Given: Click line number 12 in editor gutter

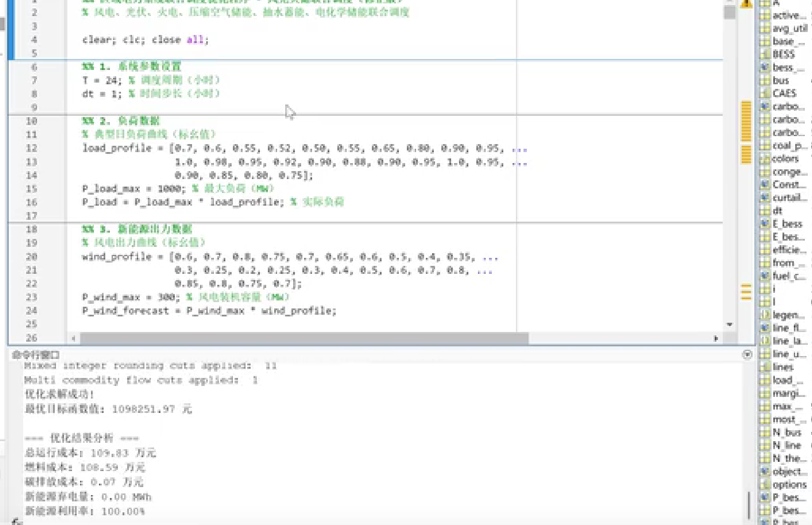Looking at the screenshot, I should [x=32, y=148].
